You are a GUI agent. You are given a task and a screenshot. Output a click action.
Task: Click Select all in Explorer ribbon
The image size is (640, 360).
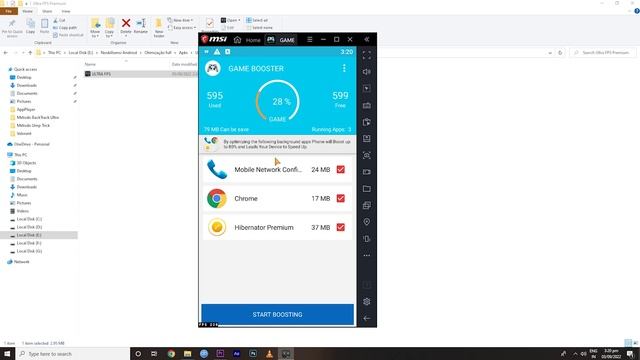click(257, 20)
